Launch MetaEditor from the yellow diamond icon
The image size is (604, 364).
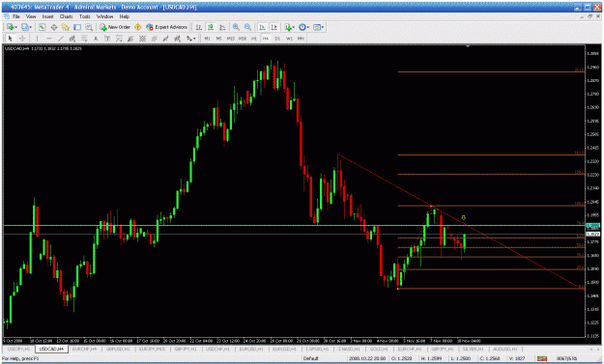tap(138, 27)
